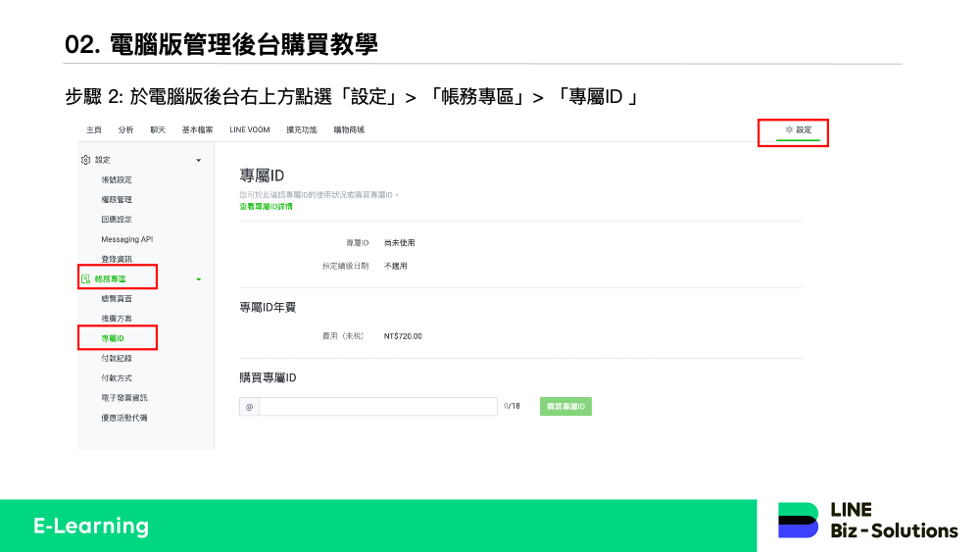Open the 查看專屬ID詳情 link
The width and height of the screenshot is (980, 552).
click(266, 207)
